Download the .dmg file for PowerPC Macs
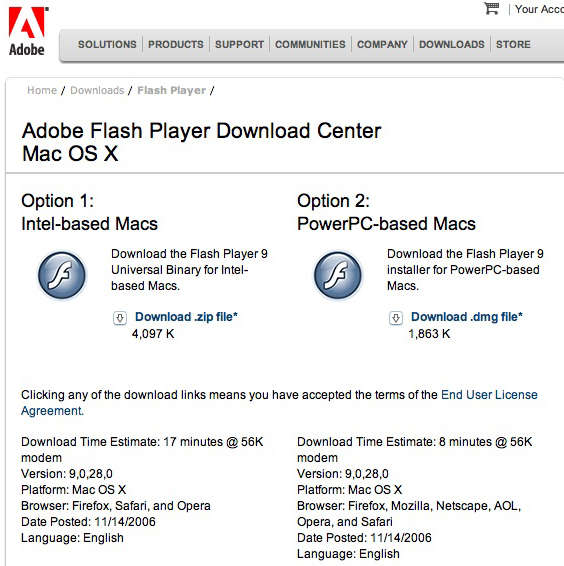Image resolution: width=564 pixels, height=566 pixels. pos(467,317)
